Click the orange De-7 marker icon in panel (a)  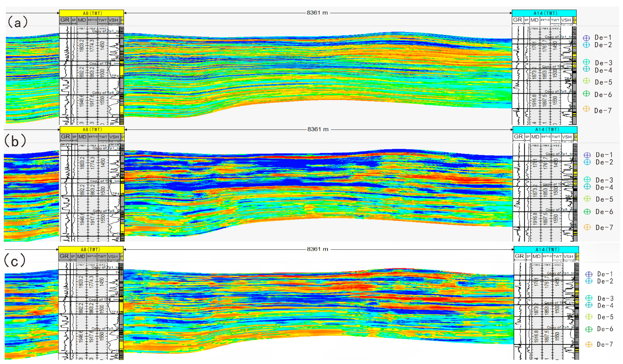pyautogui.click(x=586, y=109)
